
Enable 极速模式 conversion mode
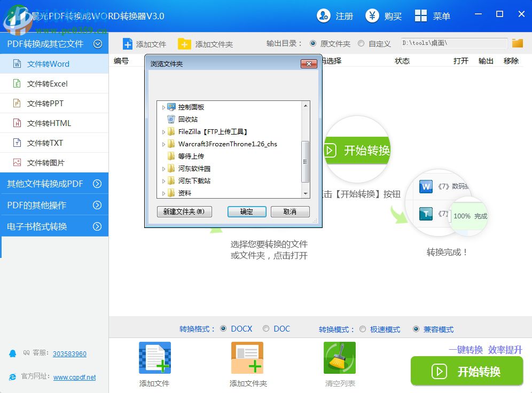(x=363, y=329)
